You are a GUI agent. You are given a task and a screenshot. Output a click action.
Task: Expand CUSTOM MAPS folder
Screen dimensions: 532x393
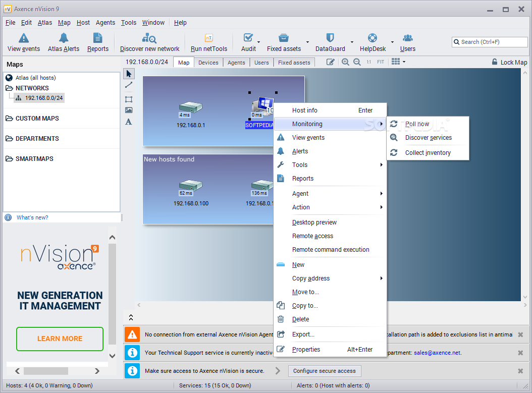click(x=9, y=119)
